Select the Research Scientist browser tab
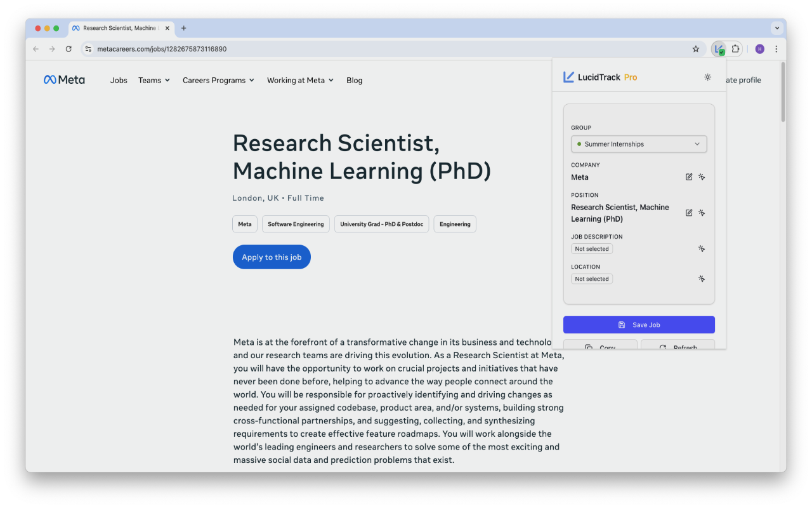This screenshot has width=812, height=508. 117,28
